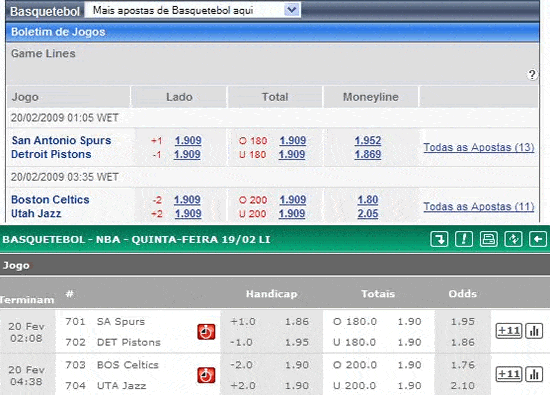This screenshot has width=550, height=395.
Task: Click the Odds column header
Action: pyautogui.click(x=463, y=294)
